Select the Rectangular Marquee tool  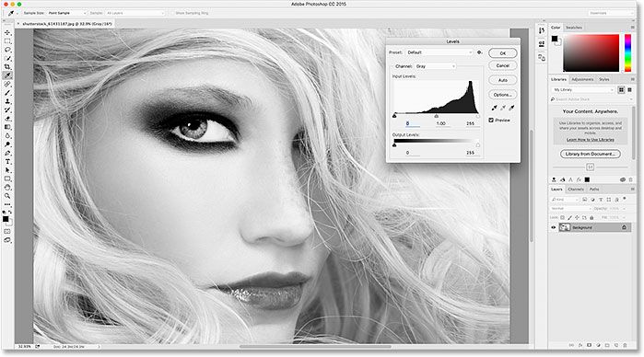7,41
